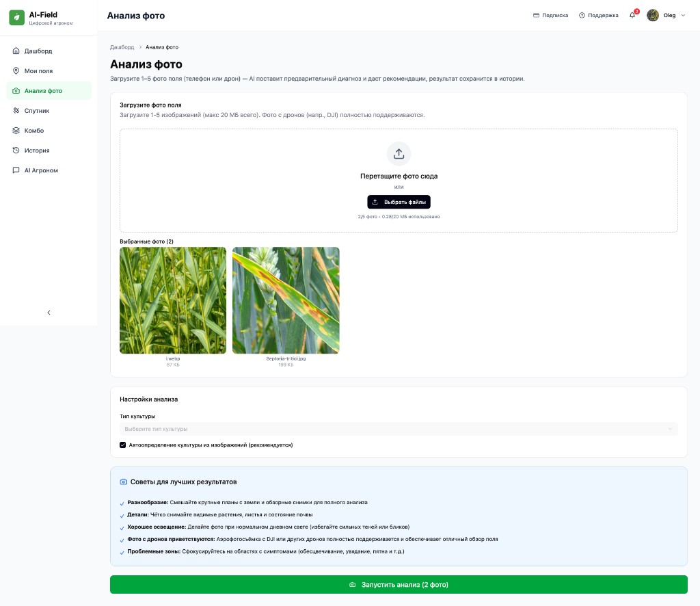Open the Подписка link in header

pos(550,15)
